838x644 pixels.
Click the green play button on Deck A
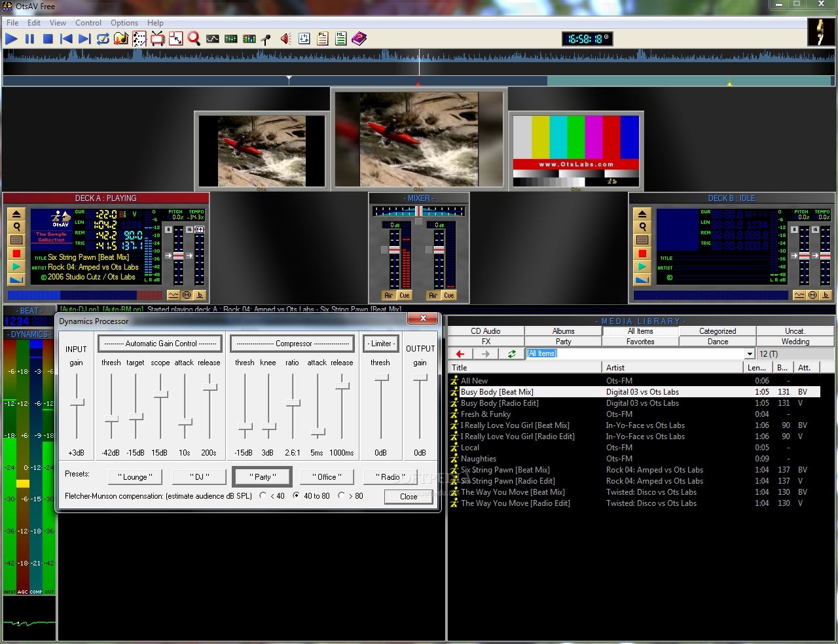pyautogui.click(x=16, y=266)
